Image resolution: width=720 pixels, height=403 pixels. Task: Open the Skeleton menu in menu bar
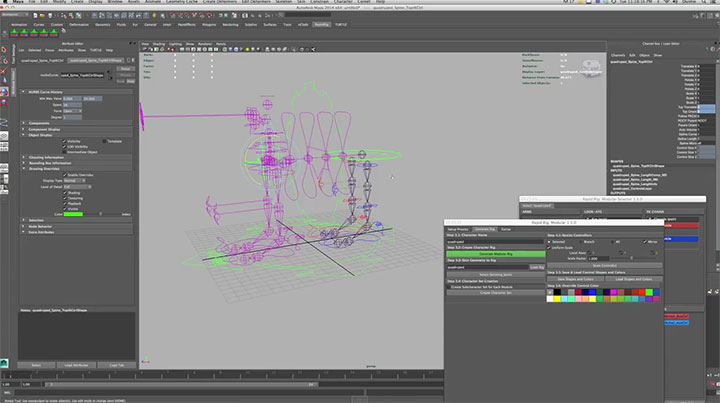pyautogui.click(x=283, y=2)
